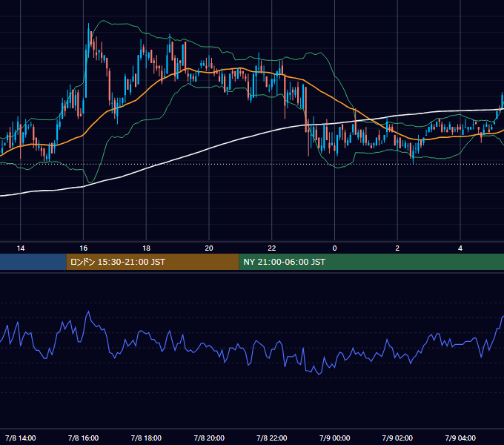This screenshot has height=445, width=504.
Task: Click the '20' hour axis label
Action: point(209,248)
